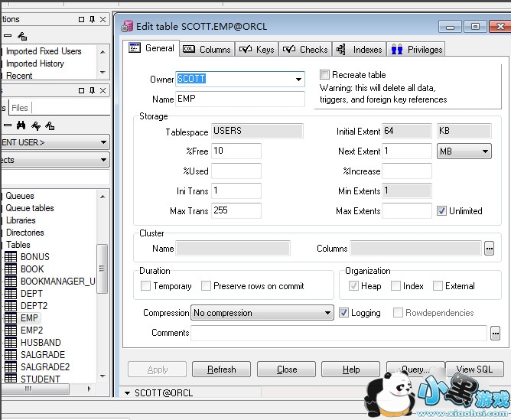
Task: Enable the Recreate table checkbox
Action: point(325,75)
